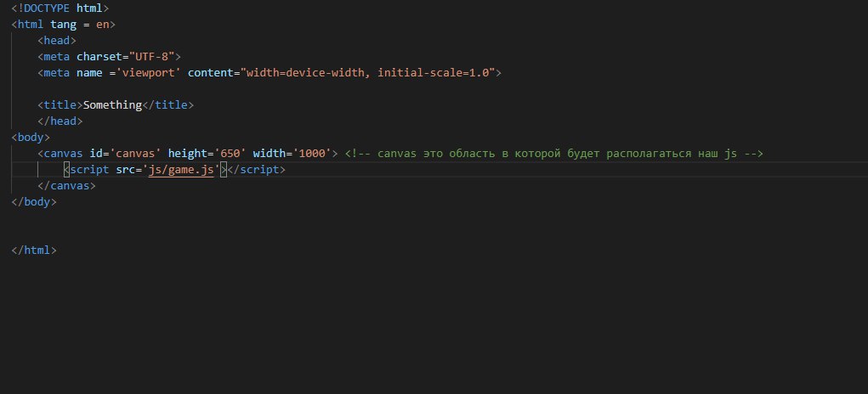Viewport: 868px width, 394px height.
Task: Click the closing script tag
Action: click(x=255, y=170)
